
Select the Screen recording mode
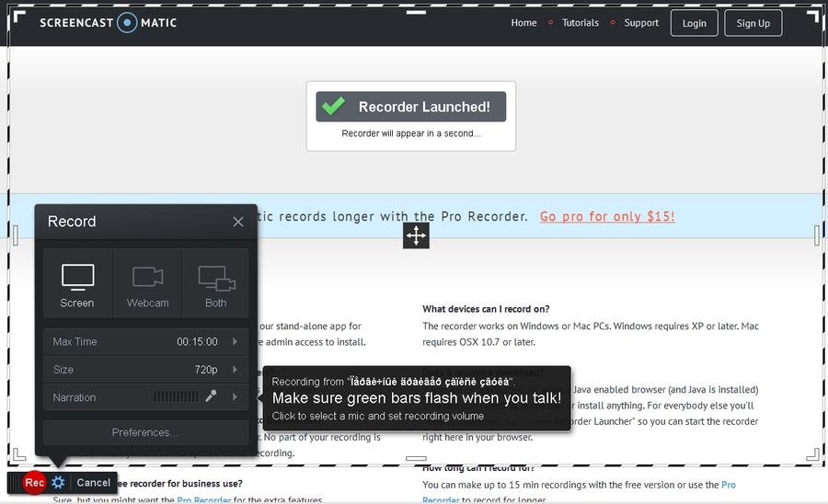pos(77,284)
